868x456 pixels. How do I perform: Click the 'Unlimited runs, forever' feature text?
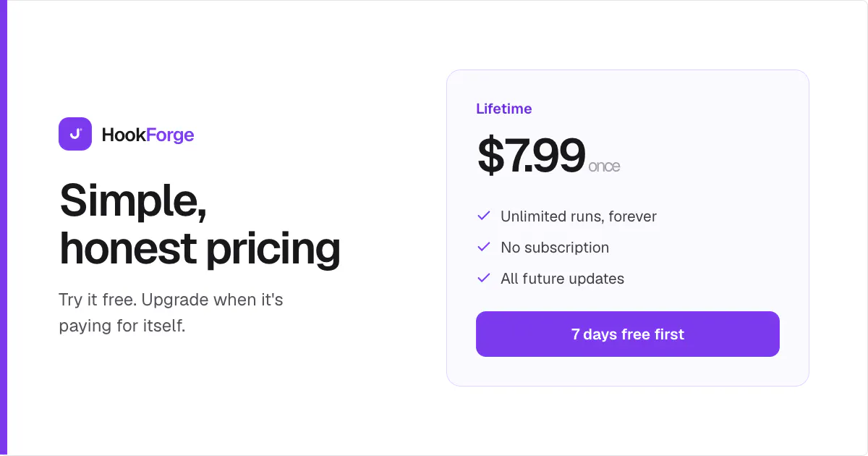[x=579, y=216]
